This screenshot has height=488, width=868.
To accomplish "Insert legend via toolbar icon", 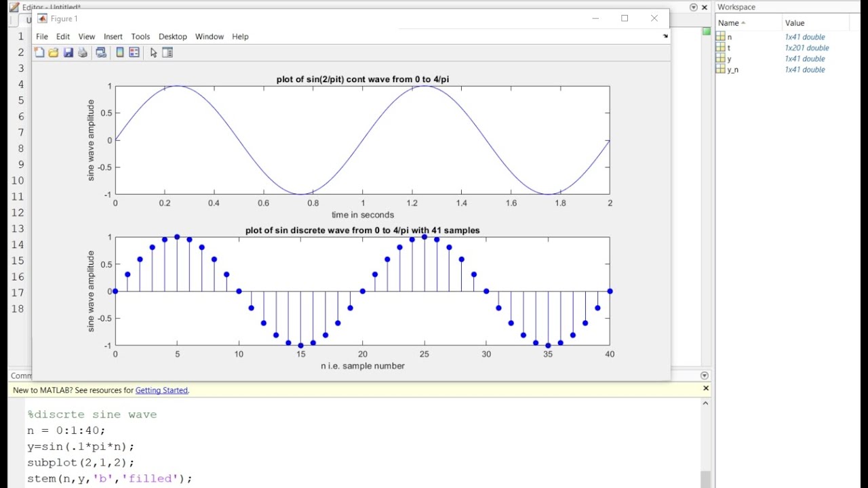I will (134, 53).
